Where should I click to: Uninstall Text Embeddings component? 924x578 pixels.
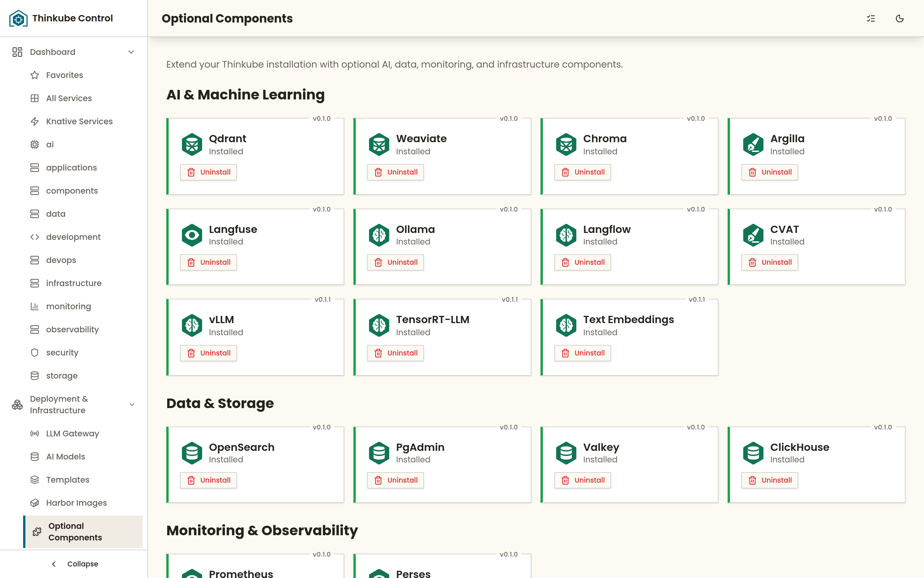pyautogui.click(x=583, y=353)
